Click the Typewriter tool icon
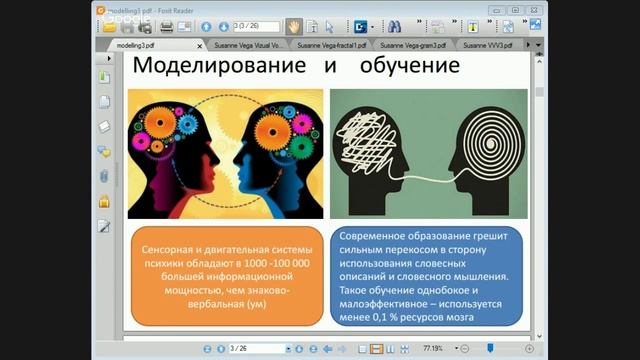The height and width of the screenshot is (360, 640). pos(473,27)
